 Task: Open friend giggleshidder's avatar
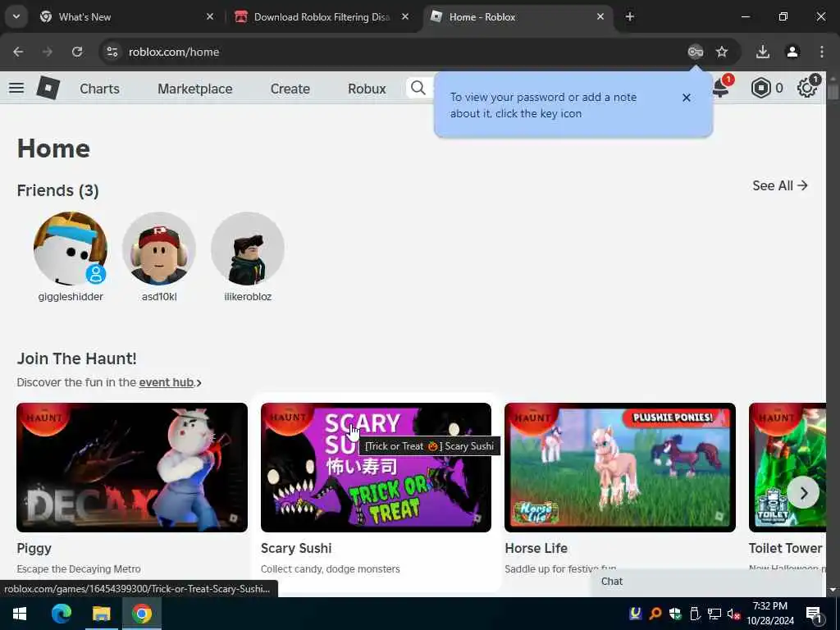71,249
